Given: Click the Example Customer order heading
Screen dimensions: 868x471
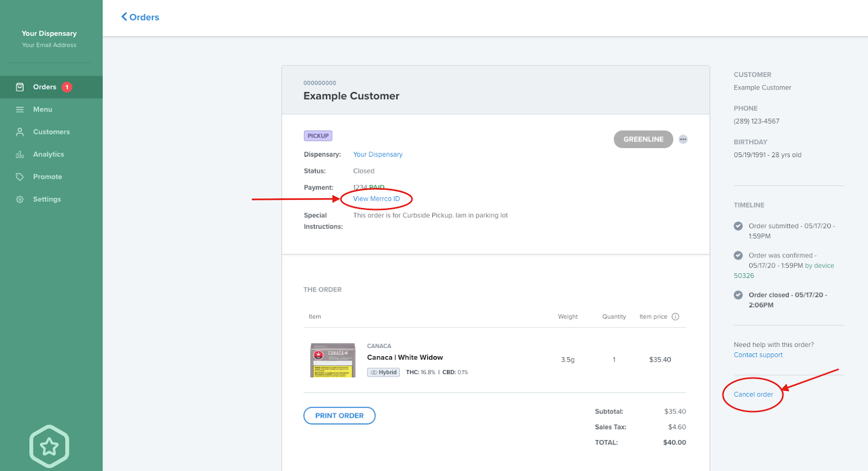Looking at the screenshot, I should 352,96.
